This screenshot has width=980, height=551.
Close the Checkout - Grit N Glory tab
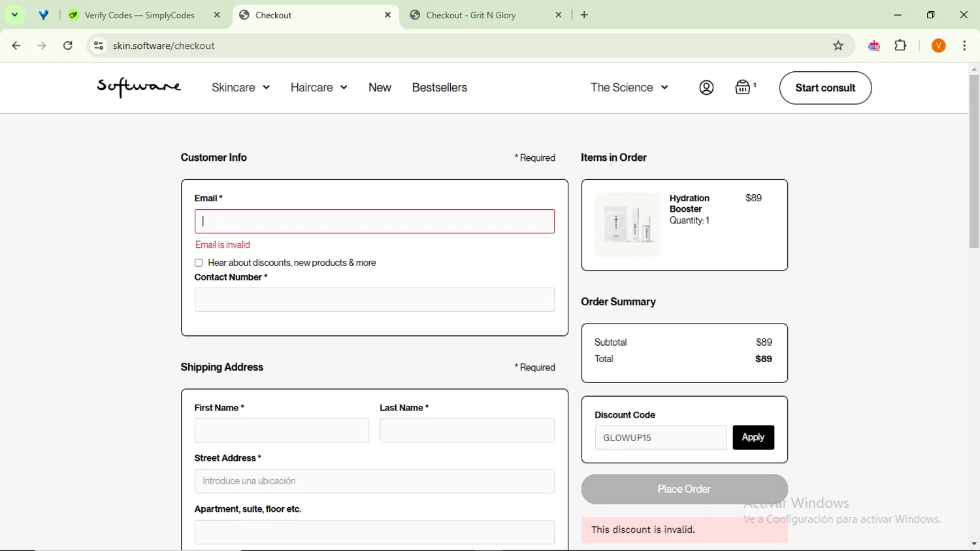(559, 15)
